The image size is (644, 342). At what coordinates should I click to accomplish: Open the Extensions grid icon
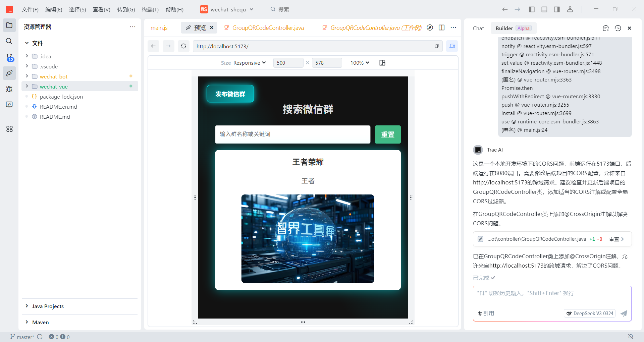[x=9, y=129]
